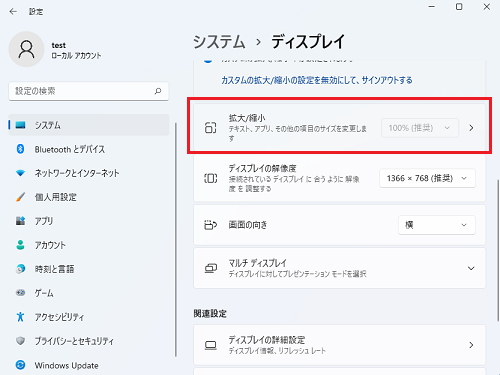Click the Windows Update sync icon

20,365
